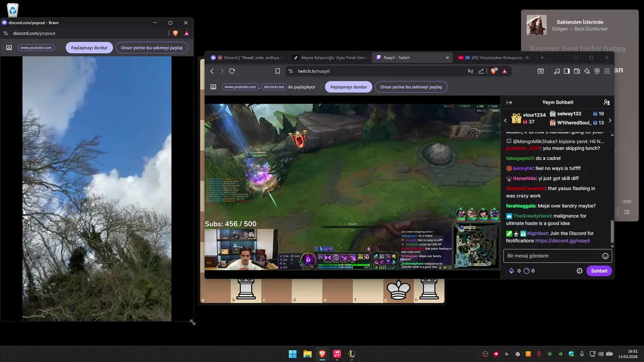
Task: Go back in the Twitch browser window
Action: (x=212, y=71)
